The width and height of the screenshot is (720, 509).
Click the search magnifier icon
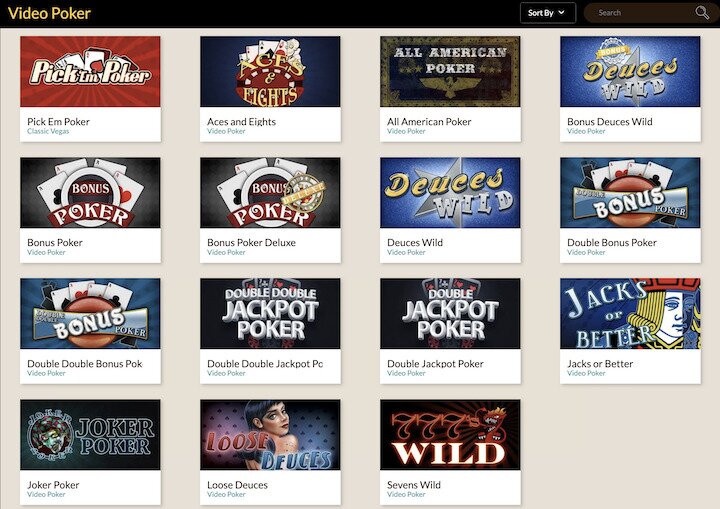pyautogui.click(x=702, y=12)
